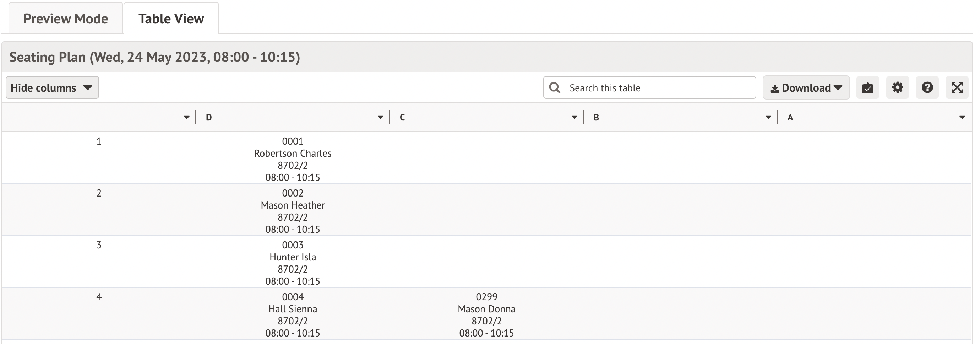Select seat 0299 Mason Donna cell
980x344 pixels.
click(486, 314)
